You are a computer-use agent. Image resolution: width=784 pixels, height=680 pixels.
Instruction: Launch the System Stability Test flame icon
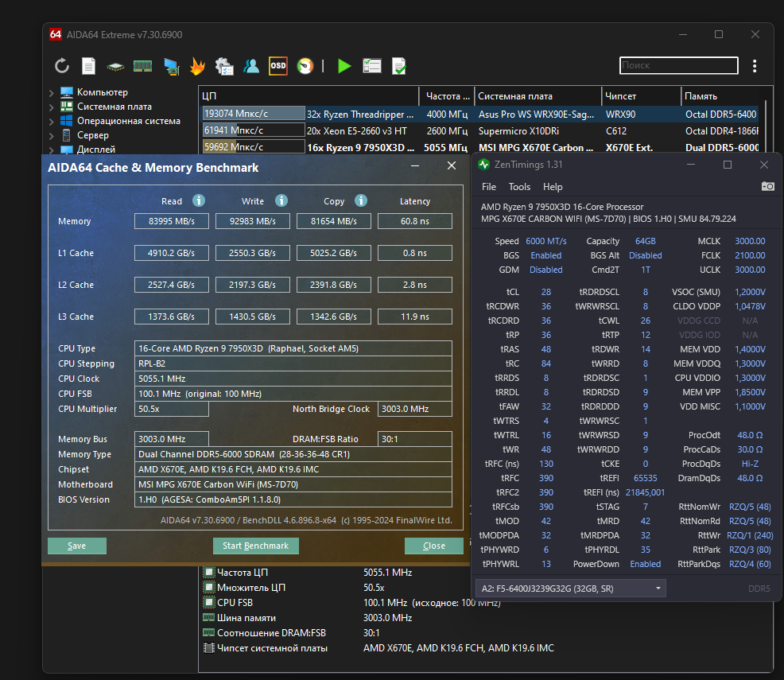[x=197, y=66]
